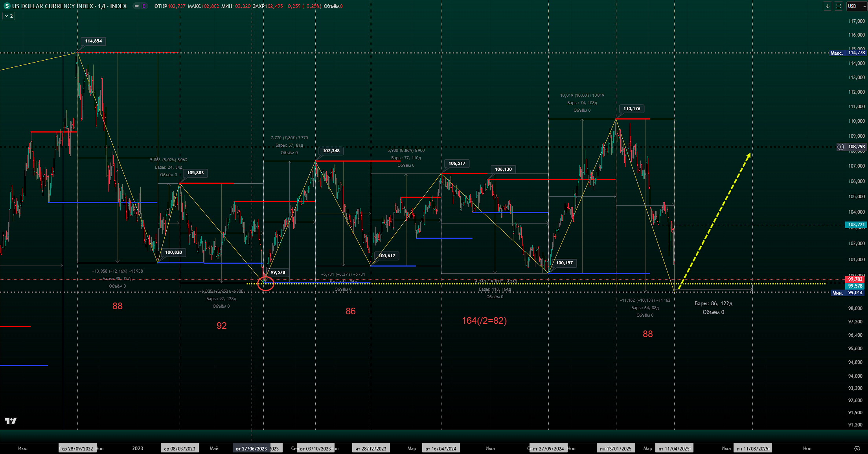Click the чт 28/12/2023 date label
The width and height of the screenshot is (868, 454).
pos(371,448)
